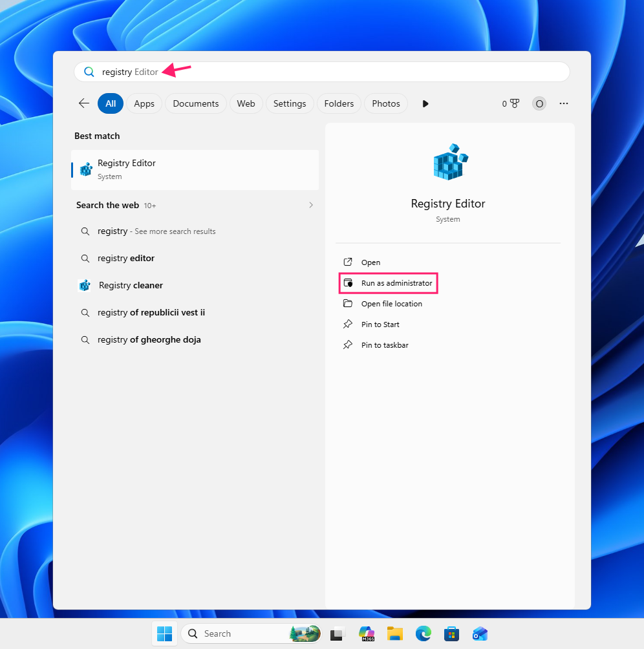Select the Folders filter tab
This screenshot has width=644, height=649.
[x=339, y=103]
